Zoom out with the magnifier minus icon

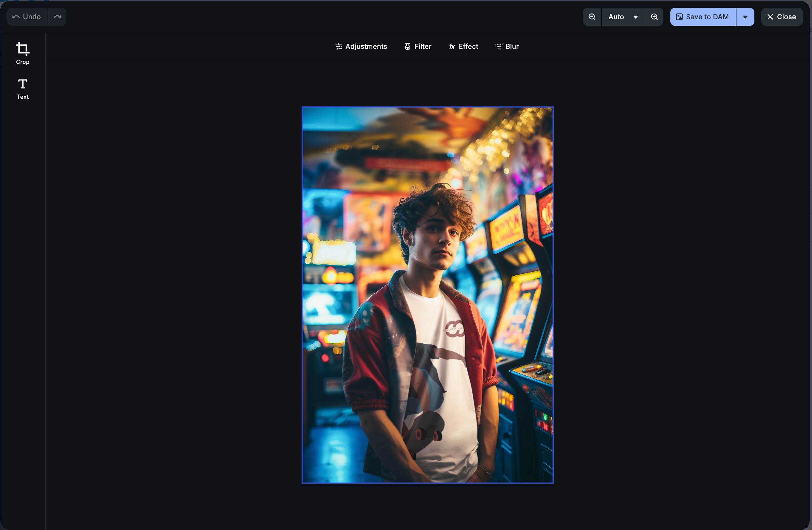pyautogui.click(x=592, y=17)
